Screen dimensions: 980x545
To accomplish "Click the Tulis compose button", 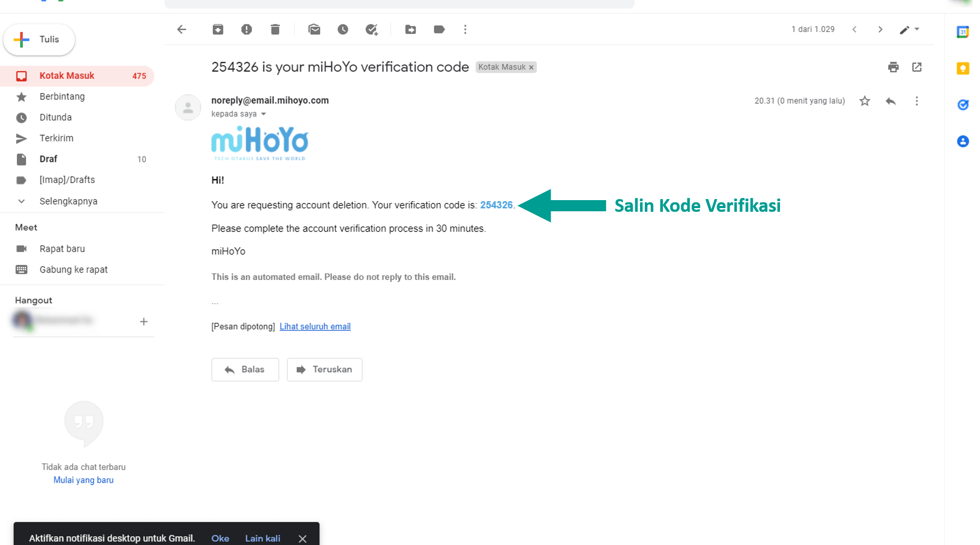I will 39,39.
